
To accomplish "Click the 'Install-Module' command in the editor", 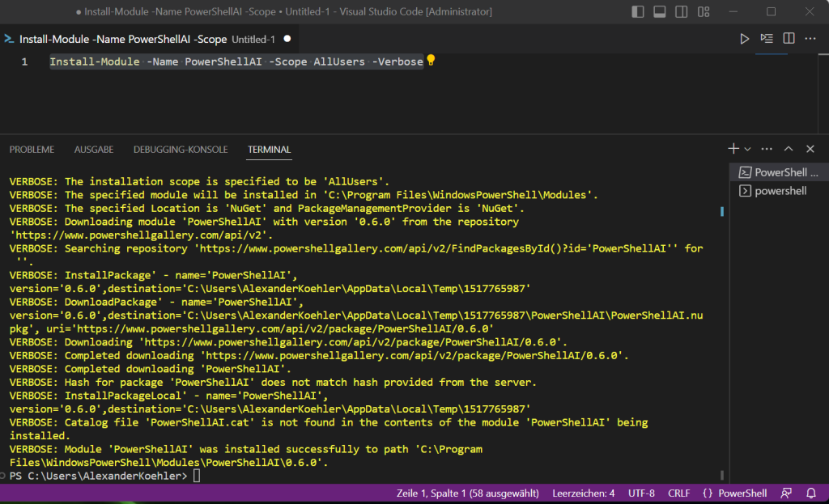I will (x=95, y=61).
